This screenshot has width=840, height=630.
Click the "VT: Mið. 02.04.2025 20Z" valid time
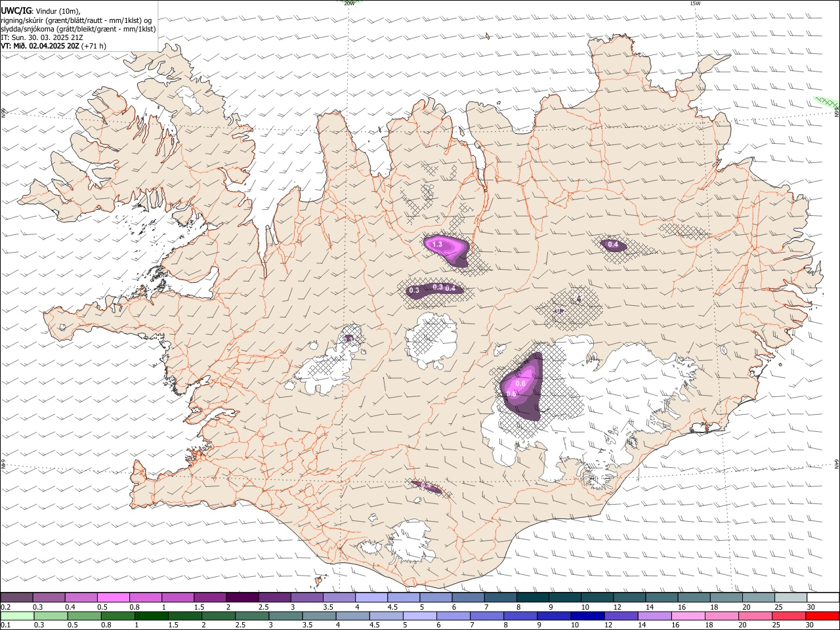tap(40, 46)
